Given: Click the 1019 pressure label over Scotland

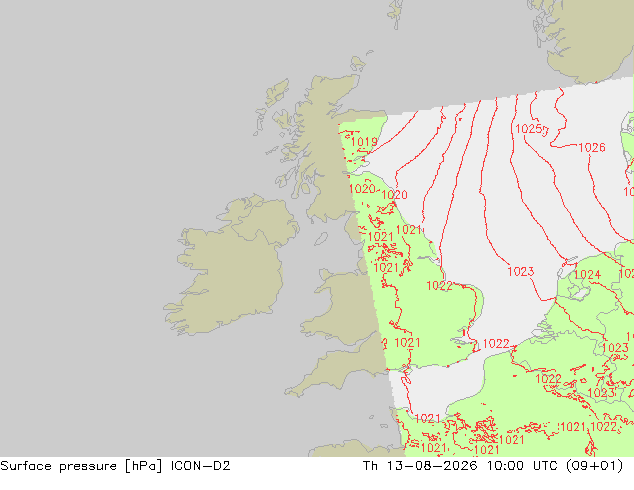Looking at the screenshot, I should point(364,142).
